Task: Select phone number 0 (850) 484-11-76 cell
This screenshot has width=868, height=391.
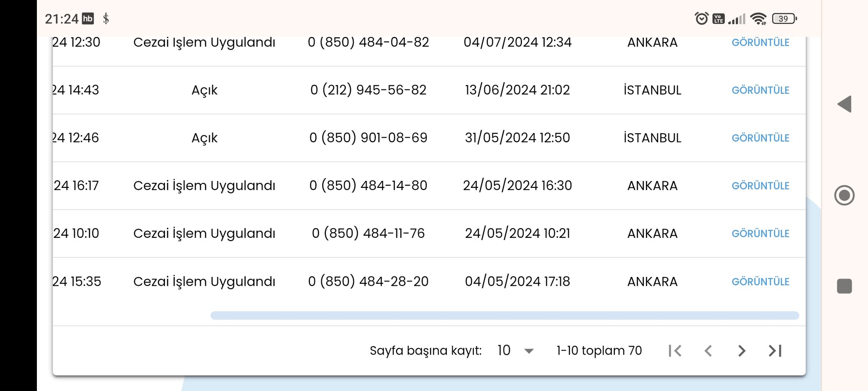Action: click(x=368, y=233)
